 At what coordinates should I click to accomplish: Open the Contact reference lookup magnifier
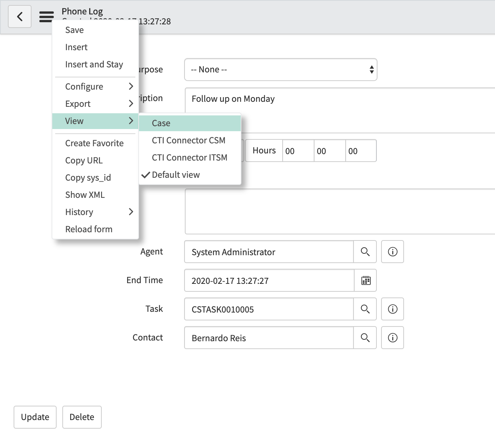coord(365,338)
